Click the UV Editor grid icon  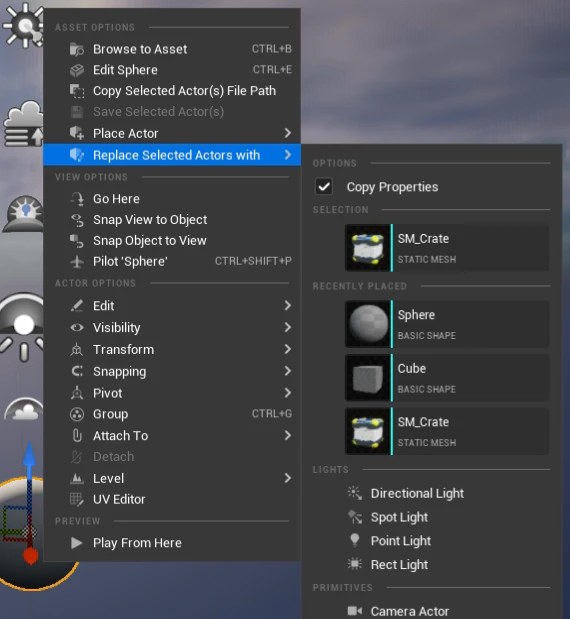tap(77, 499)
